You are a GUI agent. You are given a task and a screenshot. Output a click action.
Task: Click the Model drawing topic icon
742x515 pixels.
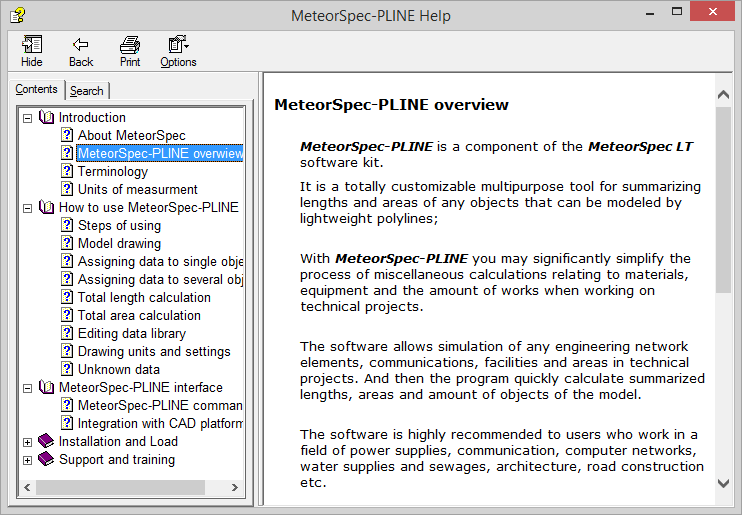tap(67, 243)
